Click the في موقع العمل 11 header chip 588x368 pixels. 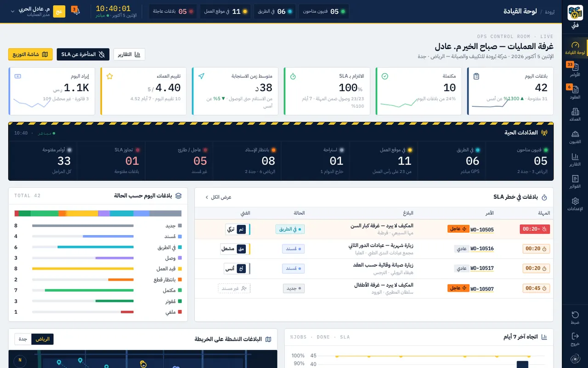coord(225,11)
